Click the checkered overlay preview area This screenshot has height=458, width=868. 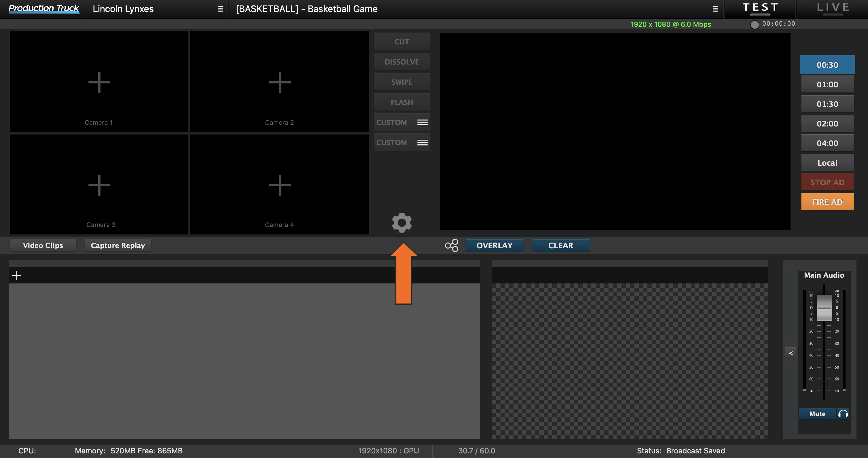(x=630, y=361)
